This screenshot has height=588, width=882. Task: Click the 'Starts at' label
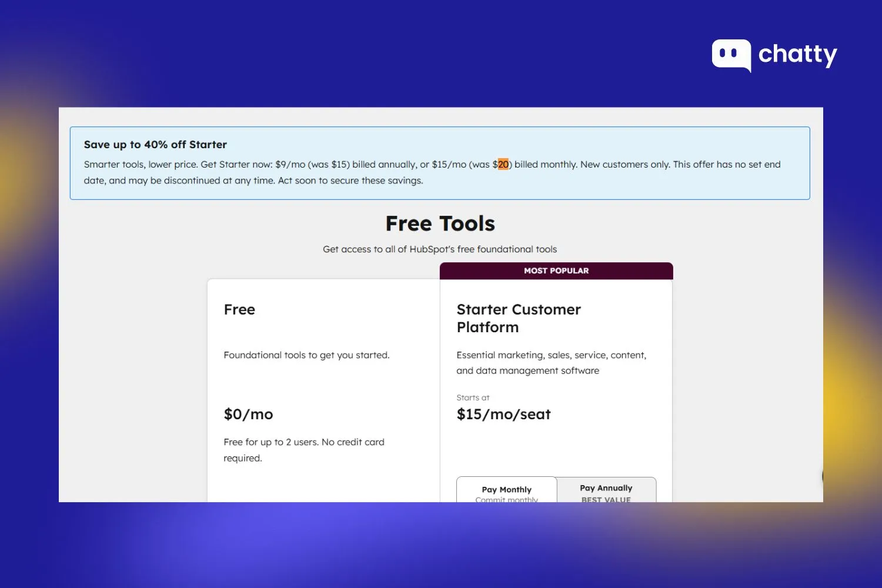pyautogui.click(x=473, y=398)
